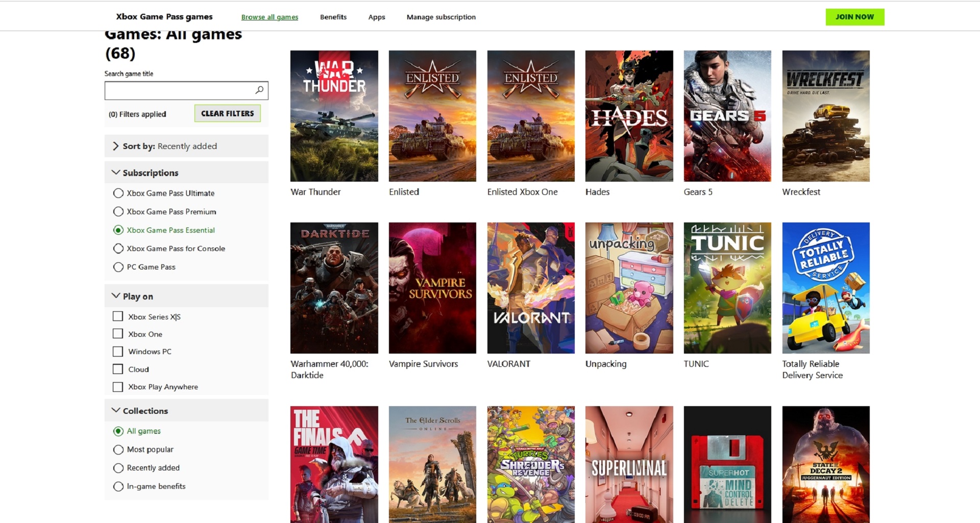
Task: Open The Finals game thumbnail
Action: 334,464
